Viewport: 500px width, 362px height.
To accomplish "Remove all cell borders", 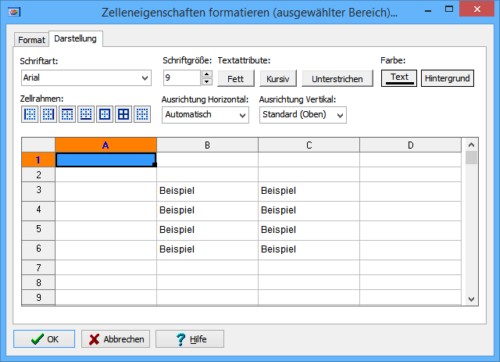I will (142, 114).
